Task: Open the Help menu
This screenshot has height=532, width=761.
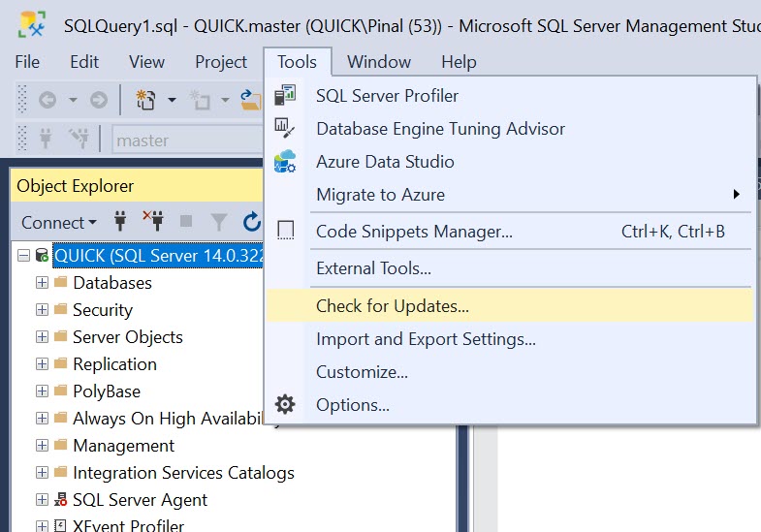Action: tap(459, 62)
